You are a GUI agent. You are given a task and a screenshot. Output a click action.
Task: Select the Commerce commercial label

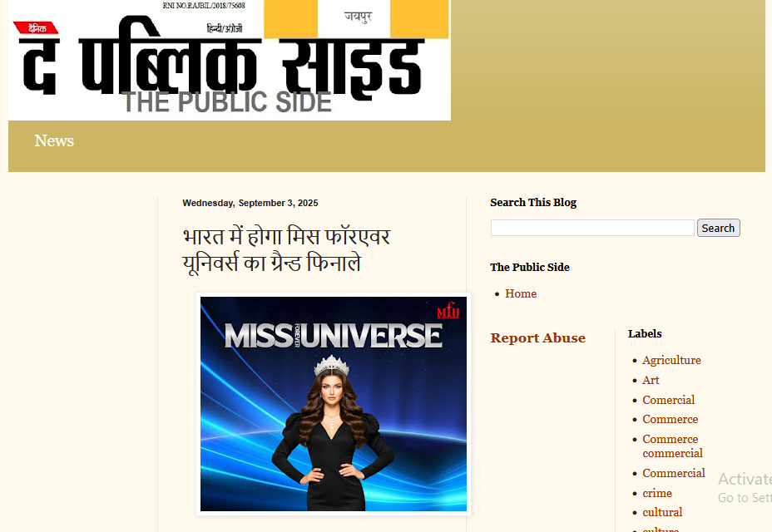pos(672,446)
